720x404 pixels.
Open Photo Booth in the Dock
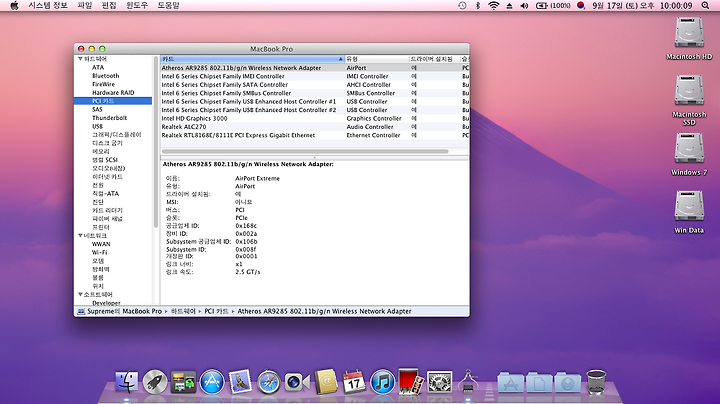[x=411, y=381]
